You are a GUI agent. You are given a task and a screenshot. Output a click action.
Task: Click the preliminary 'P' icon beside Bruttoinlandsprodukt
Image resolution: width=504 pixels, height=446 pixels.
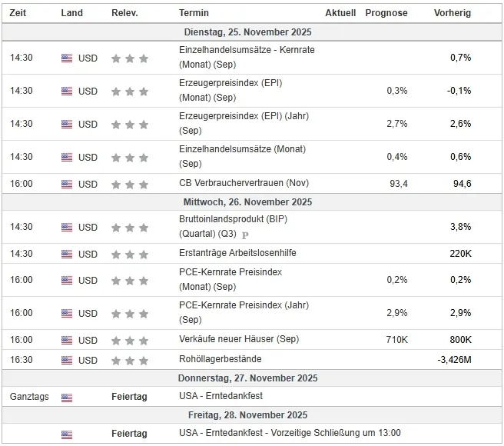[x=245, y=235]
